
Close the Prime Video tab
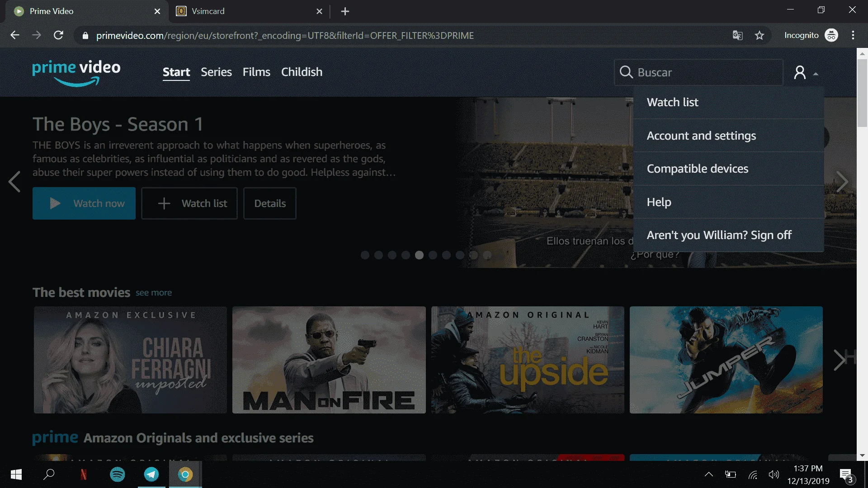(x=157, y=11)
